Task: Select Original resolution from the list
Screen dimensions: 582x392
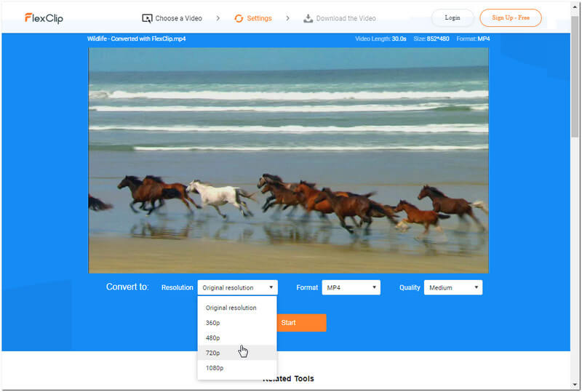Action: 237,308
